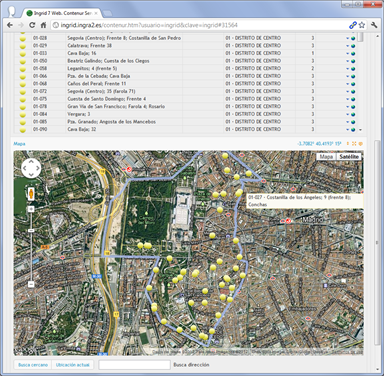Image resolution: width=384 pixels, height=376 pixels.
Task: Open dropdown arrow in row 01-029
Action: [x=347, y=46]
